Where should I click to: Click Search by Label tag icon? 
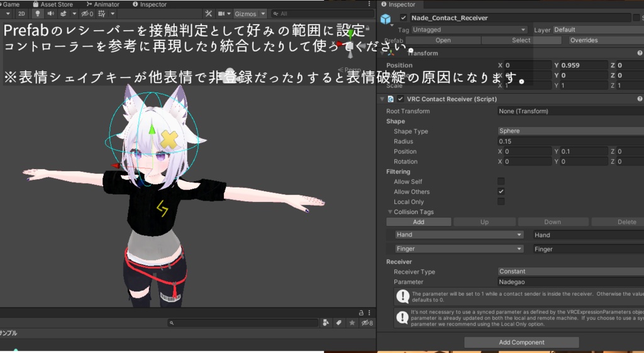(x=339, y=323)
